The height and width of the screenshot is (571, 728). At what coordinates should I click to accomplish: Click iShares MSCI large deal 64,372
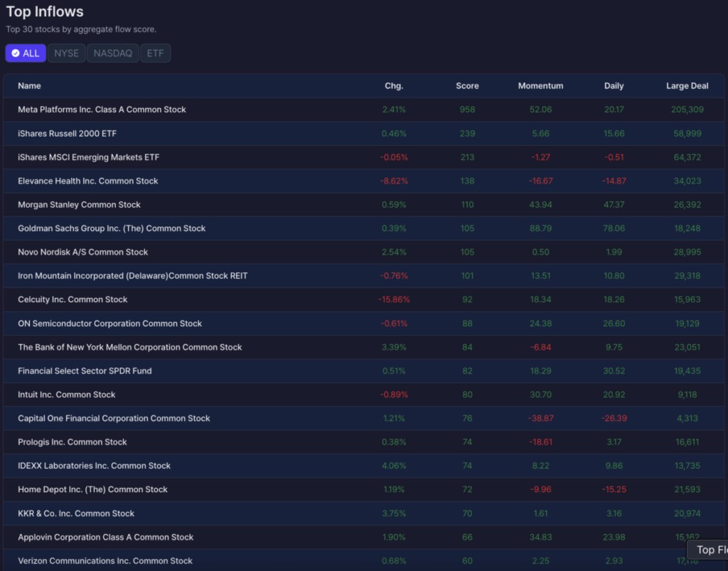pos(687,157)
